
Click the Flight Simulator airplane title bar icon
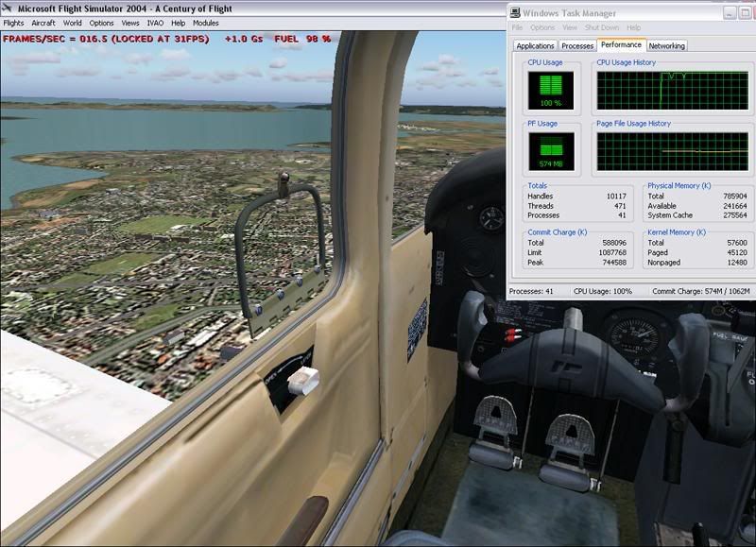8,9
